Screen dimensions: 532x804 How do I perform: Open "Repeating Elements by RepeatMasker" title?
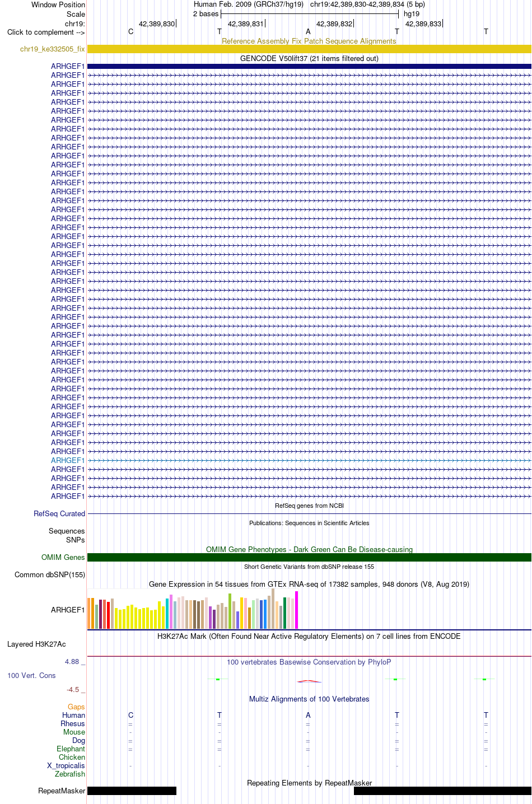click(x=309, y=783)
